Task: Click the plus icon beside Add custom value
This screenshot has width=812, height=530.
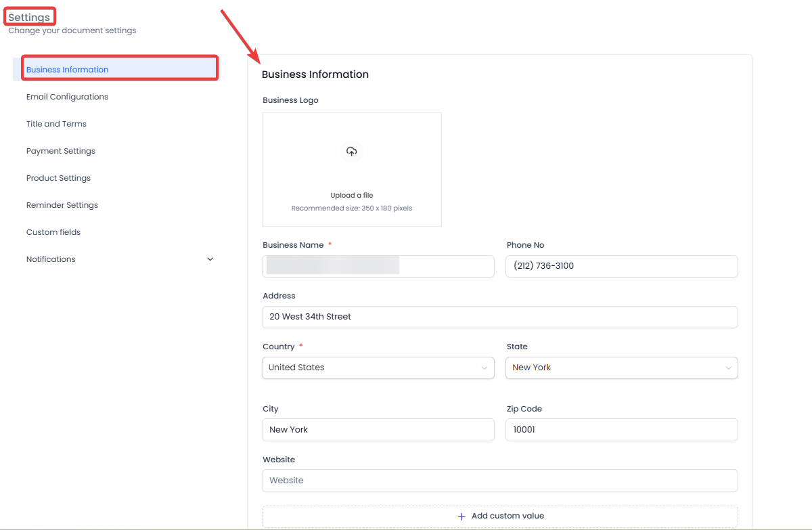Action: tap(461, 516)
